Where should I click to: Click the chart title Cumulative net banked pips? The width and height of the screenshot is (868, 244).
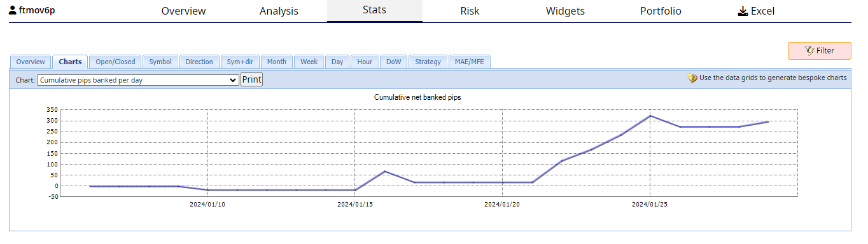tap(417, 97)
